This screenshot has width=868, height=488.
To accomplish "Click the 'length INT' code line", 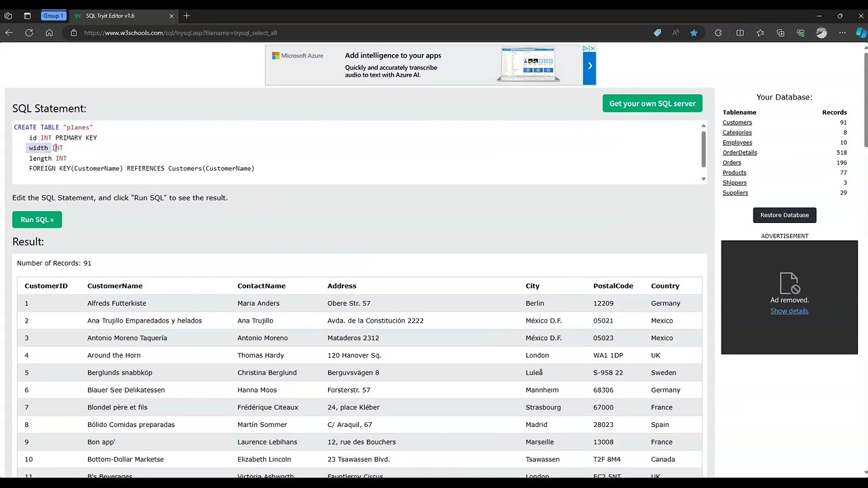I will tap(47, 159).
